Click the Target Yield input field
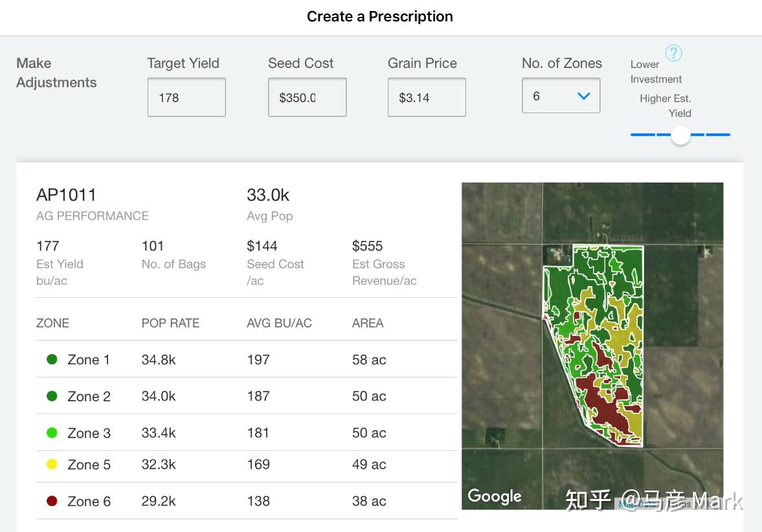 186,98
